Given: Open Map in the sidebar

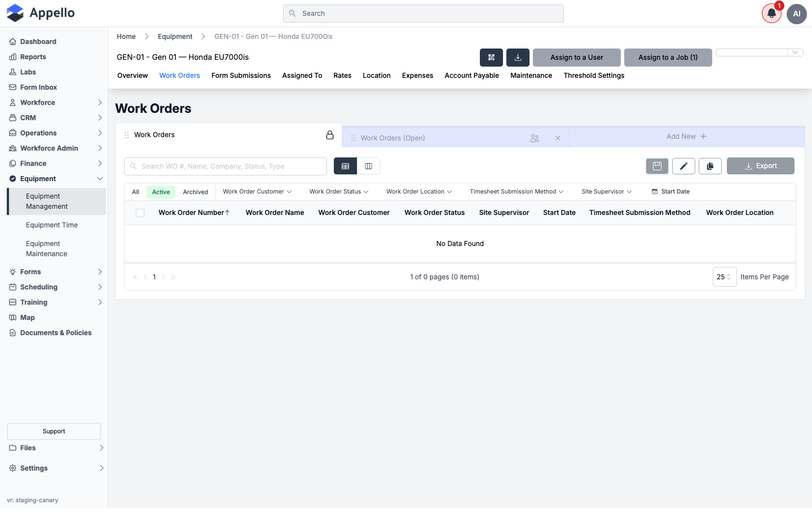Looking at the screenshot, I should pos(27,318).
